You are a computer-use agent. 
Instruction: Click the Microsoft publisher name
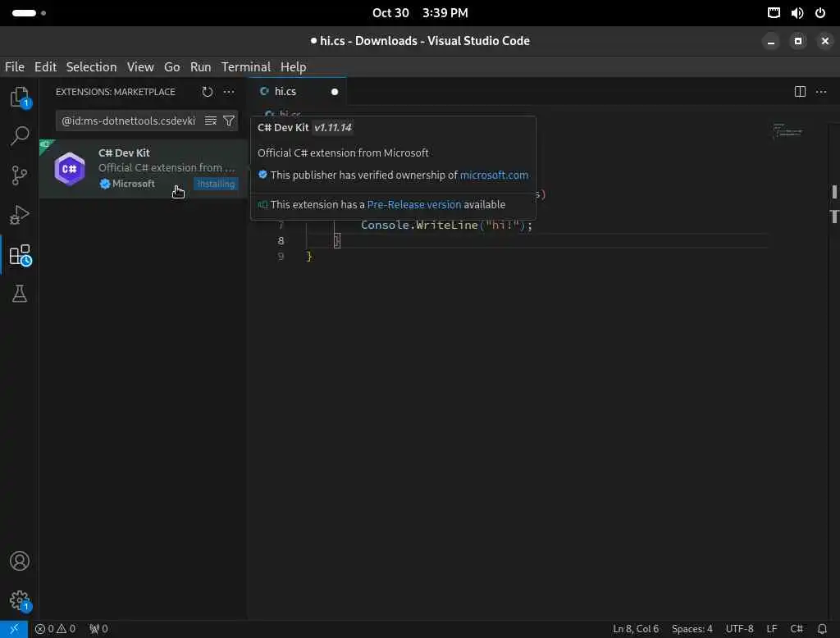tap(134, 184)
